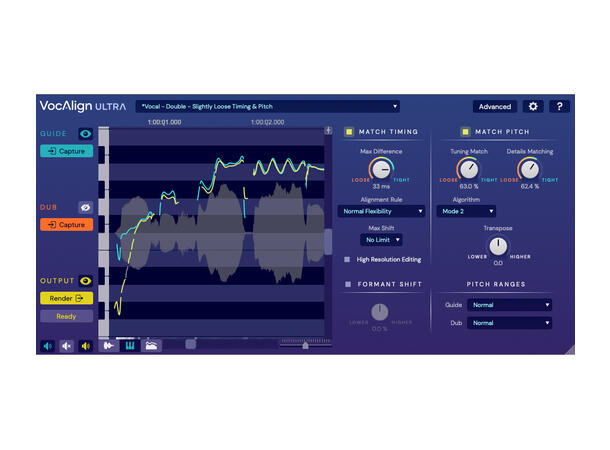
Task: Click the 63.0 % Tuning Match value
Action: [x=469, y=187]
